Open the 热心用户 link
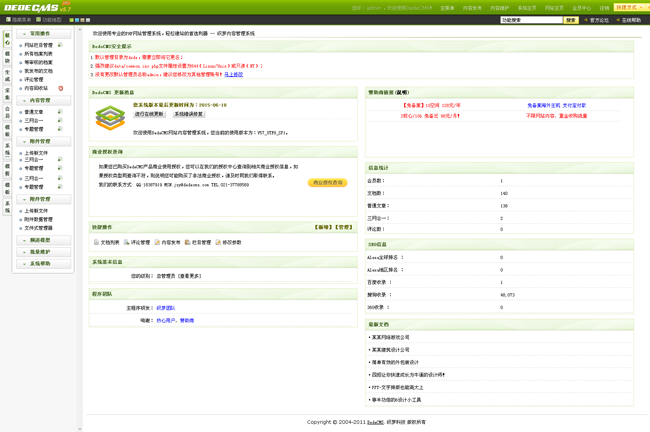The width and height of the screenshot is (650, 432). coord(166,320)
